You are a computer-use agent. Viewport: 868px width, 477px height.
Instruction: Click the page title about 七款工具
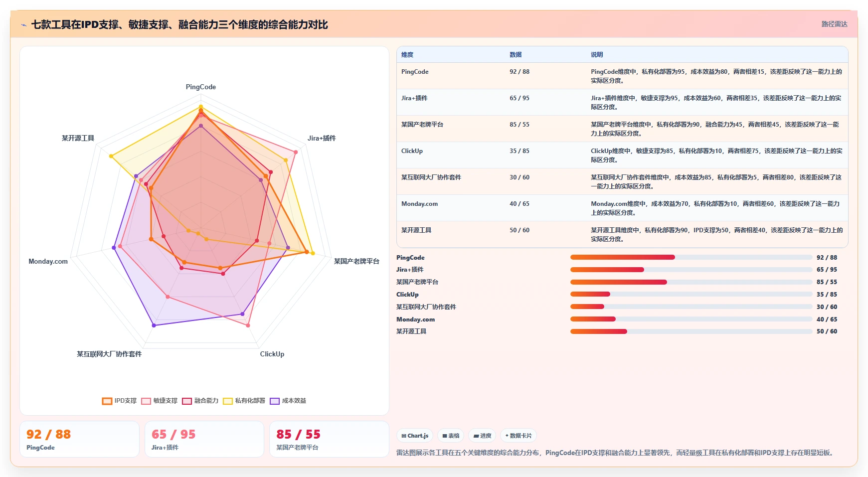point(179,24)
